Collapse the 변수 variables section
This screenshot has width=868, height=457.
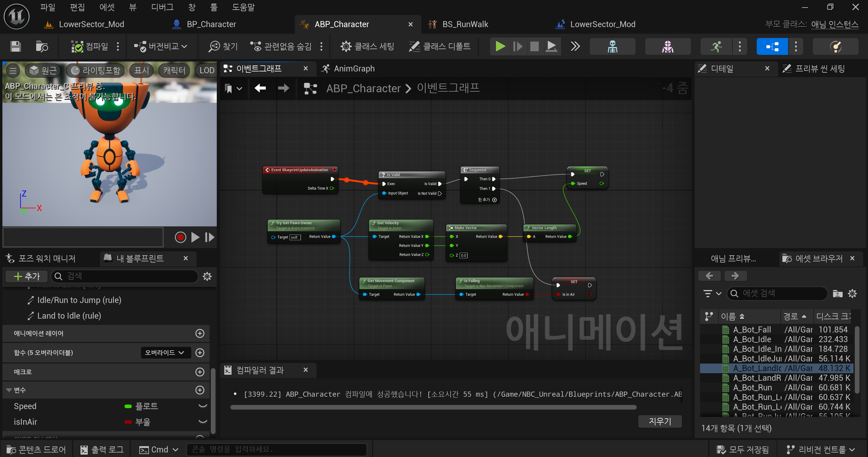point(9,390)
